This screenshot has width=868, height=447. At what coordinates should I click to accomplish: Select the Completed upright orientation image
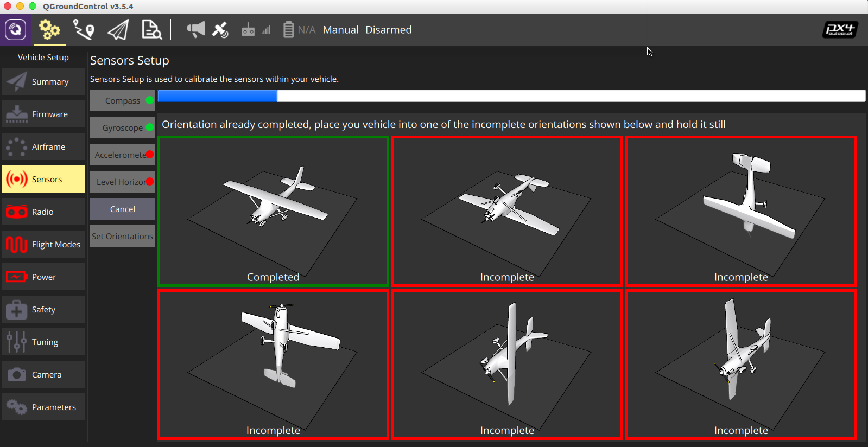(x=273, y=211)
